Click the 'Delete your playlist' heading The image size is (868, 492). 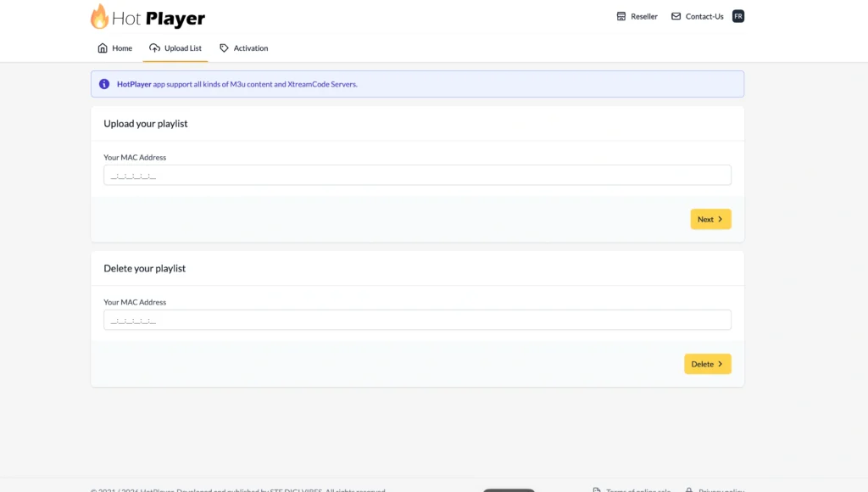[x=144, y=268]
